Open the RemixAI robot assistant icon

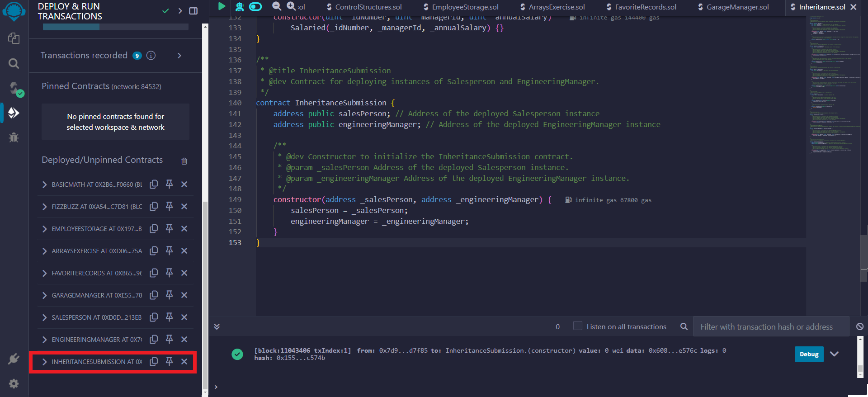click(240, 6)
